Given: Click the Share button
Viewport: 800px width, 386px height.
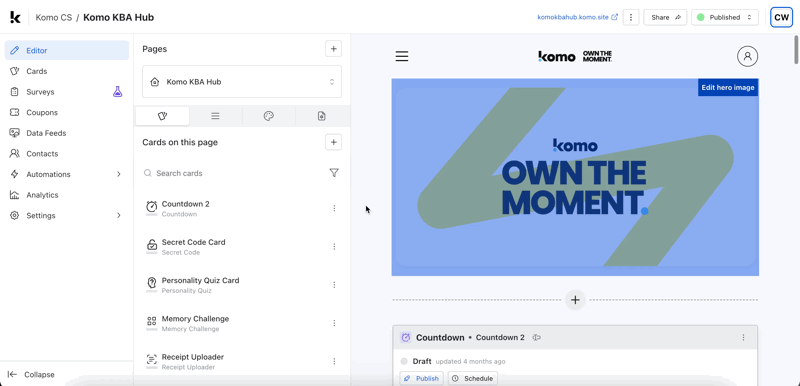Looking at the screenshot, I should tap(665, 17).
